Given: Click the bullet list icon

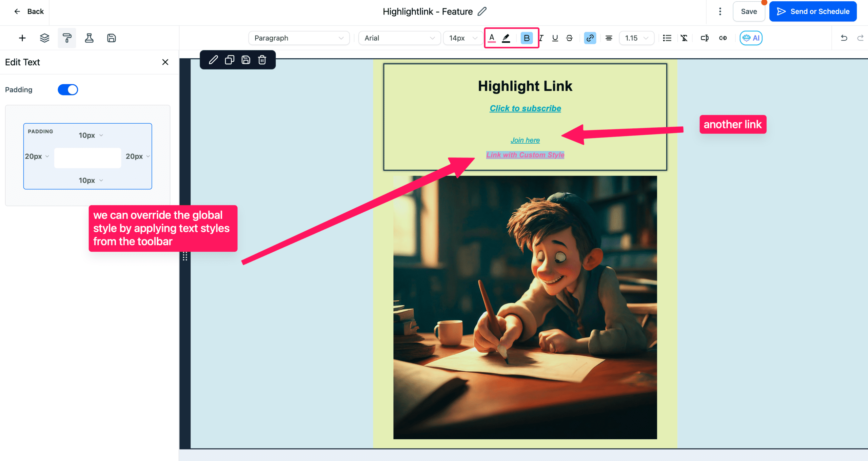Looking at the screenshot, I should point(667,38).
